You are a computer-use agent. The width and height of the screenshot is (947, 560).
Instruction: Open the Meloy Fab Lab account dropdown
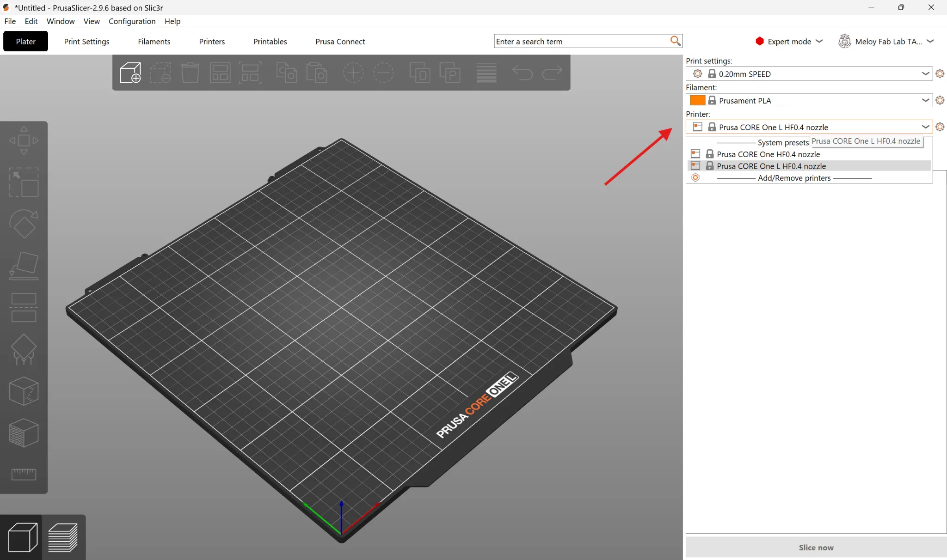[x=886, y=42]
